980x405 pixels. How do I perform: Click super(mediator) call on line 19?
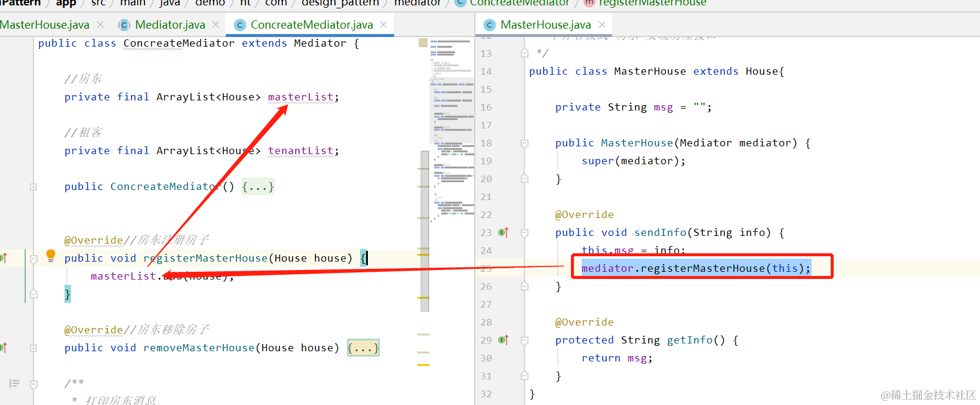pos(634,161)
